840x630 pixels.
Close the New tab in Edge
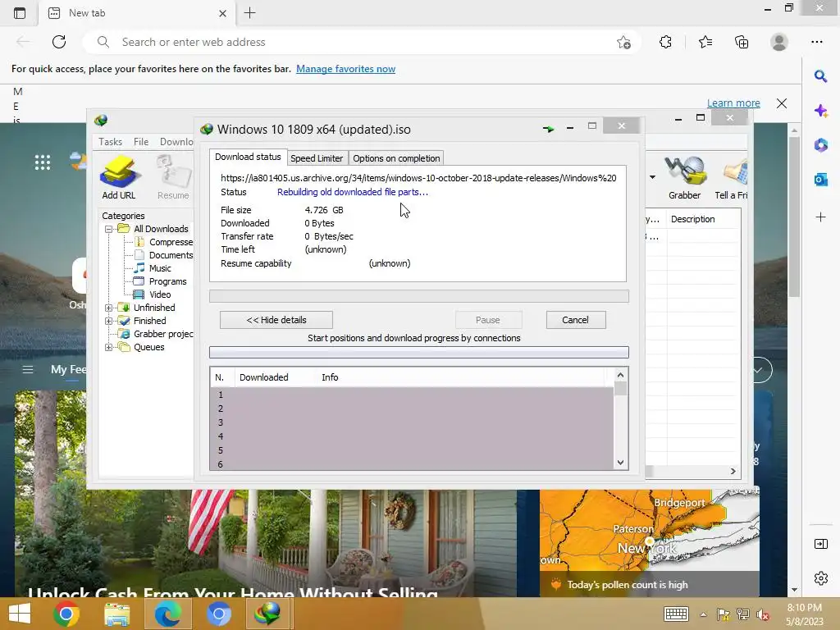[223, 13]
